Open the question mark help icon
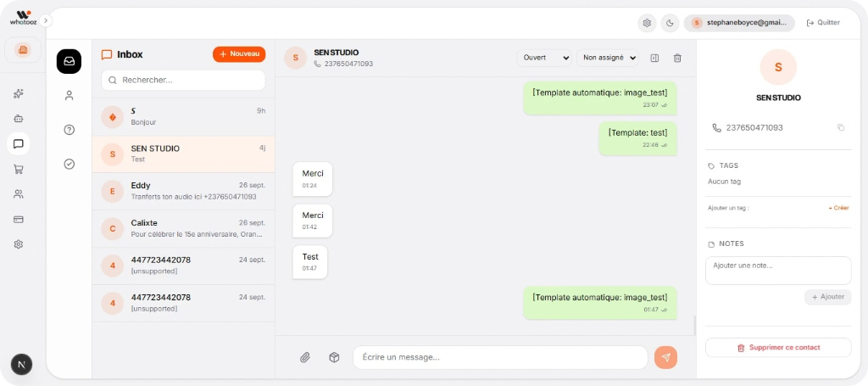This screenshot has height=386, width=868. (69, 130)
